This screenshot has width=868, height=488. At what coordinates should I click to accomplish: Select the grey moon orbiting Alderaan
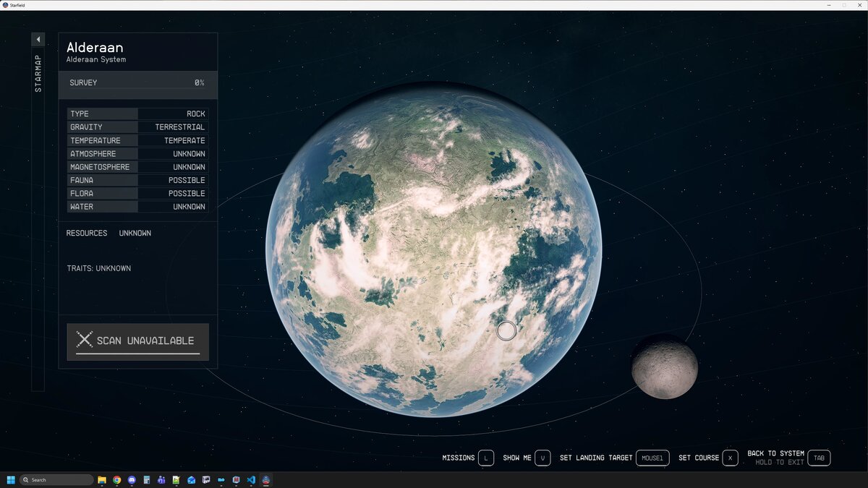pos(664,367)
